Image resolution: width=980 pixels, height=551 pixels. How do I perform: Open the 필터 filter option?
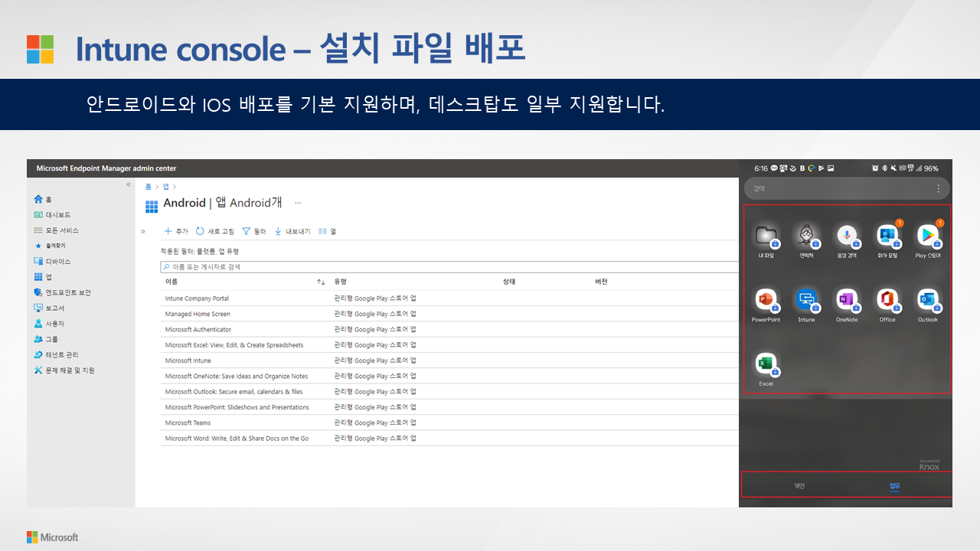(x=254, y=231)
